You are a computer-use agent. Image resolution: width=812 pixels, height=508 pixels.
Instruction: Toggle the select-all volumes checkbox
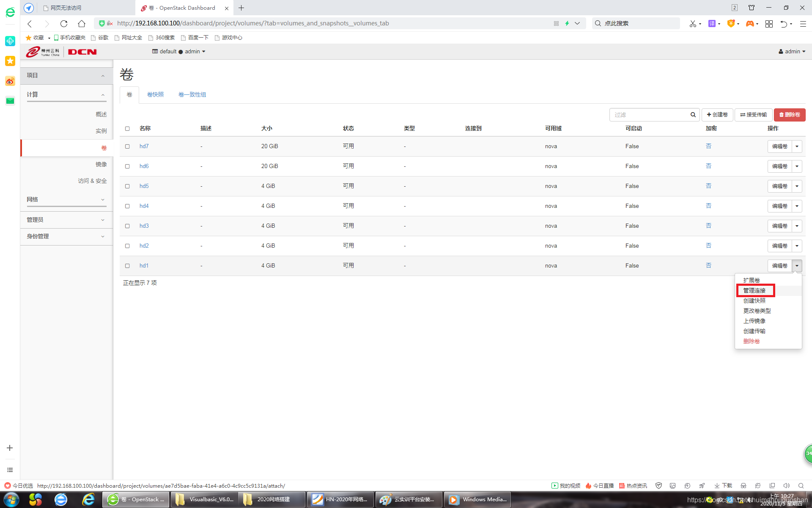click(x=127, y=129)
